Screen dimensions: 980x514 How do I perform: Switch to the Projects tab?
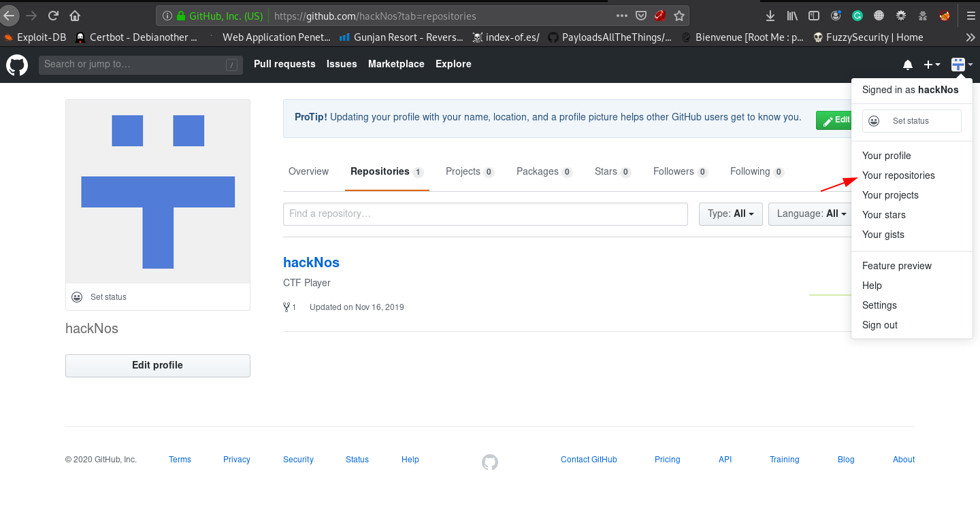pos(462,171)
